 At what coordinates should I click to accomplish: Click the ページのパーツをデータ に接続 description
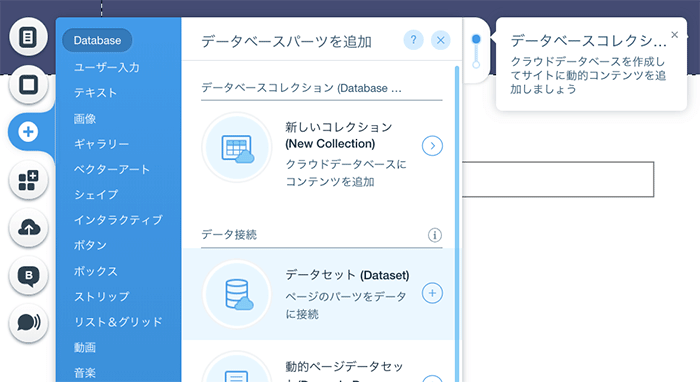[346, 305]
